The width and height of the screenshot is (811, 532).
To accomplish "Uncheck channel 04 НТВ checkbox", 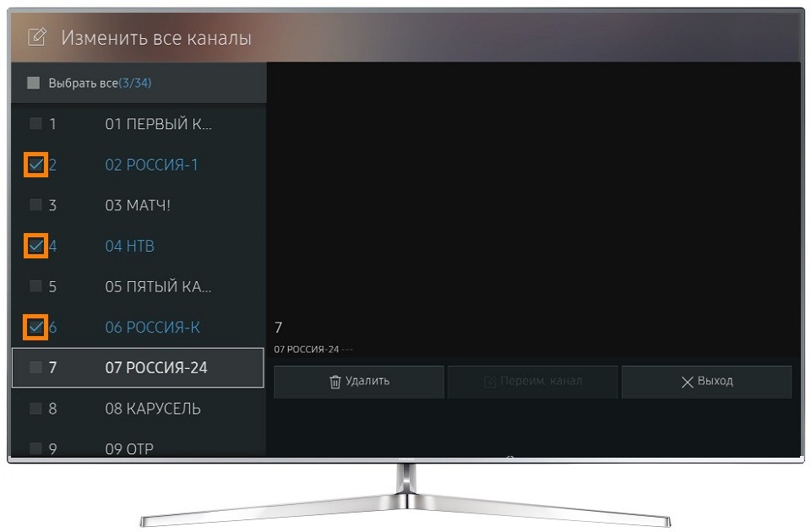I will point(35,246).
